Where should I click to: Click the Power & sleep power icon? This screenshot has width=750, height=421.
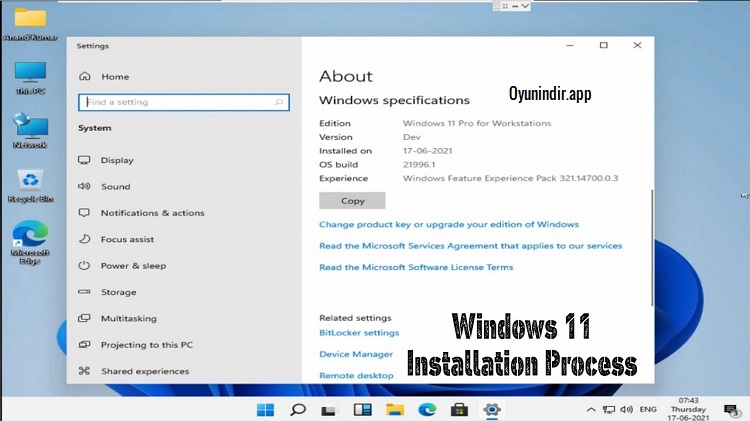pyautogui.click(x=84, y=265)
